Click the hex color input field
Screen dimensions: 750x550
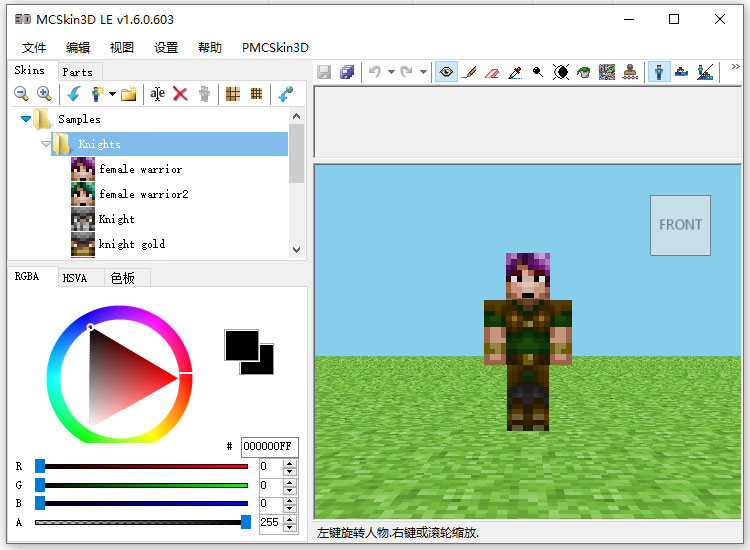(x=270, y=447)
